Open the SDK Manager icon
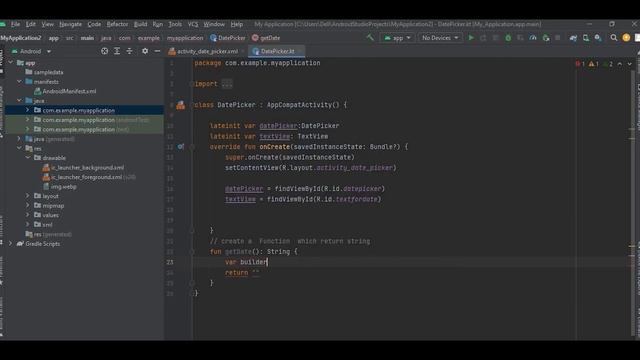Image resolution: width=640 pixels, height=360 pixels. click(x=598, y=38)
